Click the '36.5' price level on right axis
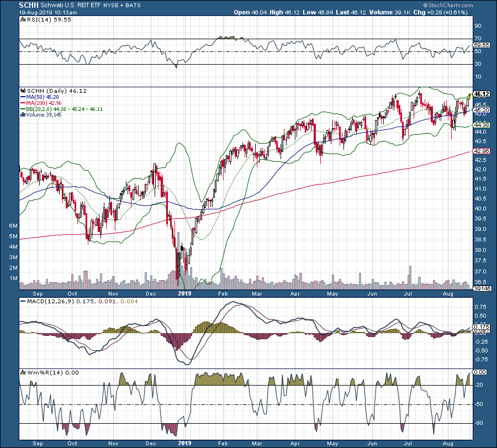 (x=480, y=282)
